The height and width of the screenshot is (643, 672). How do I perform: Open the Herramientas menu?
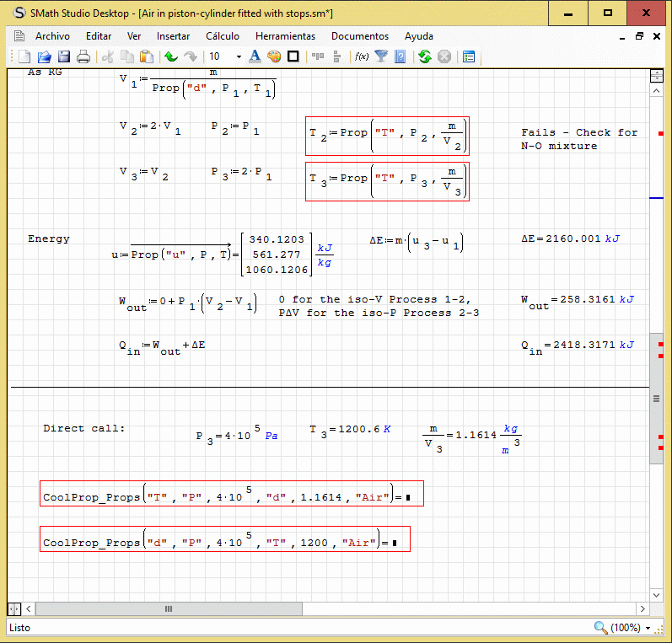click(x=285, y=36)
